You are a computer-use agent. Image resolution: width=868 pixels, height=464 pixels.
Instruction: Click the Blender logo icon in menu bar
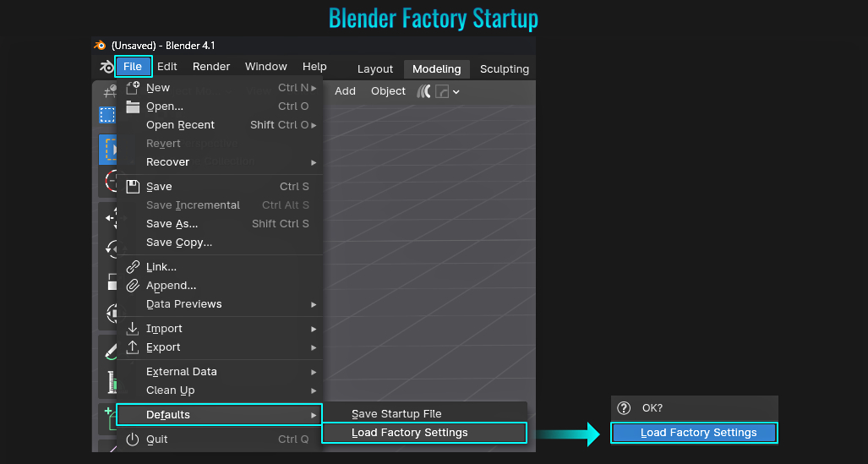point(106,67)
